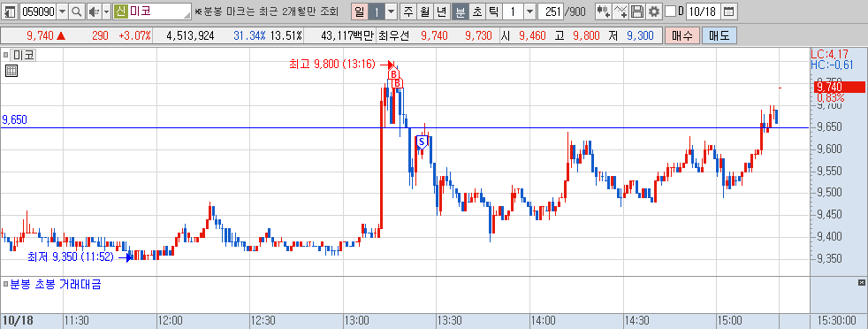868x329 pixels.
Task: Click the highlighted 1 button next to 일
Action: point(376,11)
